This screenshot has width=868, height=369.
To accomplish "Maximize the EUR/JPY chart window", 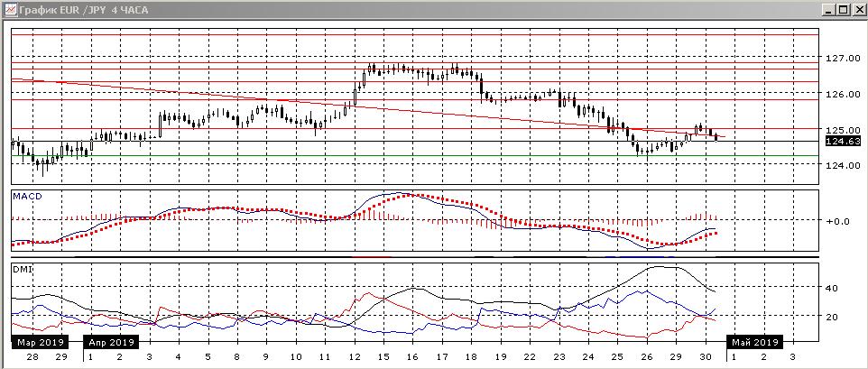I will pos(842,9).
